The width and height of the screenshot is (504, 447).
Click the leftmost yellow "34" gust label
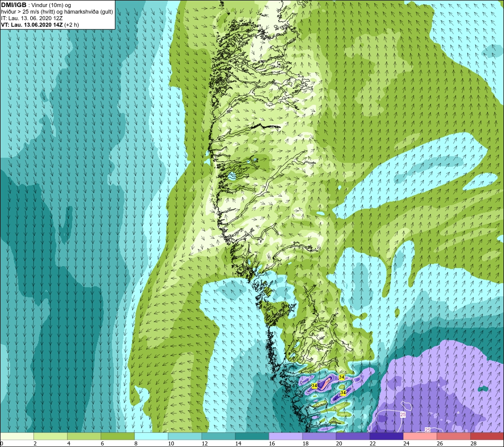(314, 386)
